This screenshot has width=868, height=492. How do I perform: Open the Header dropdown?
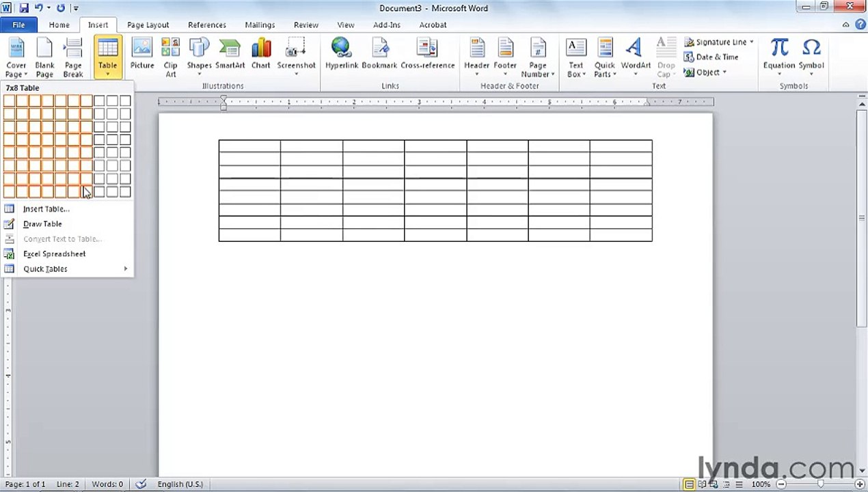point(476,58)
